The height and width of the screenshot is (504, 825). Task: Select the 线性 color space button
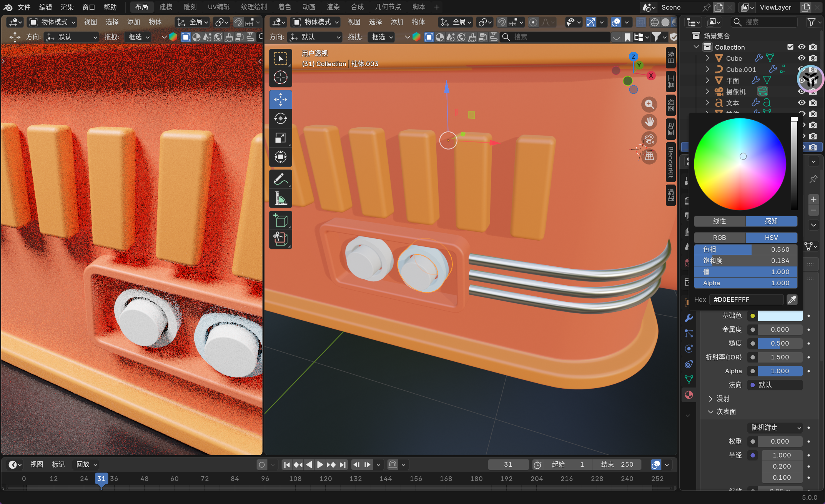[x=719, y=221]
